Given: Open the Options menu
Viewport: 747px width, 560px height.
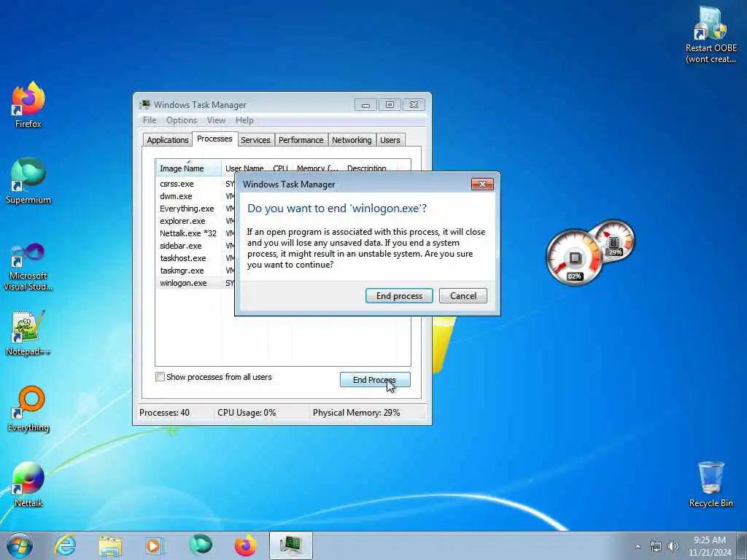Looking at the screenshot, I should [x=182, y=120].
